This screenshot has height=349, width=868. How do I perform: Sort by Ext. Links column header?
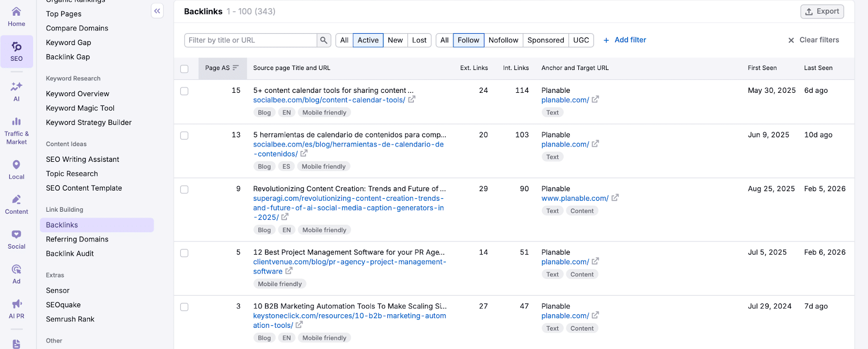coord(474,68)
